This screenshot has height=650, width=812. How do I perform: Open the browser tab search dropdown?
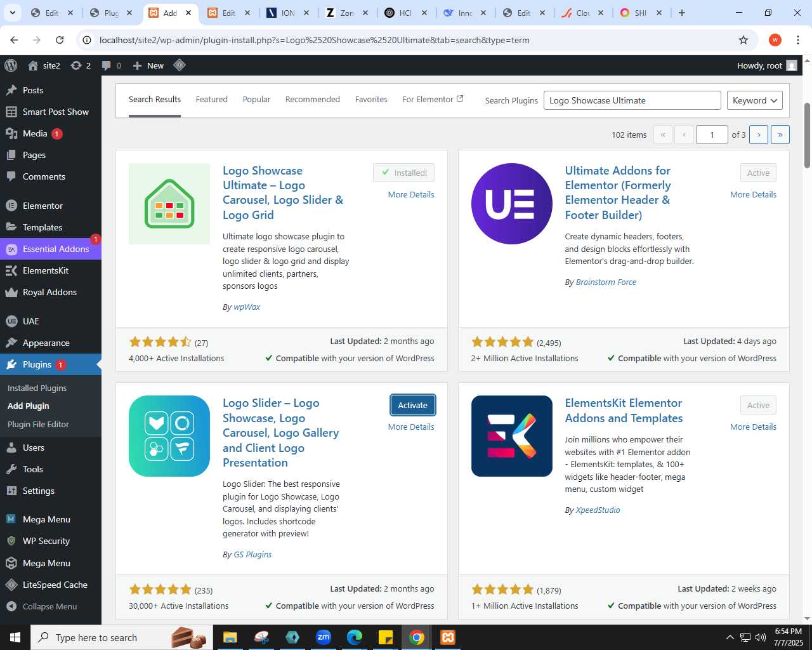point(12,13)
